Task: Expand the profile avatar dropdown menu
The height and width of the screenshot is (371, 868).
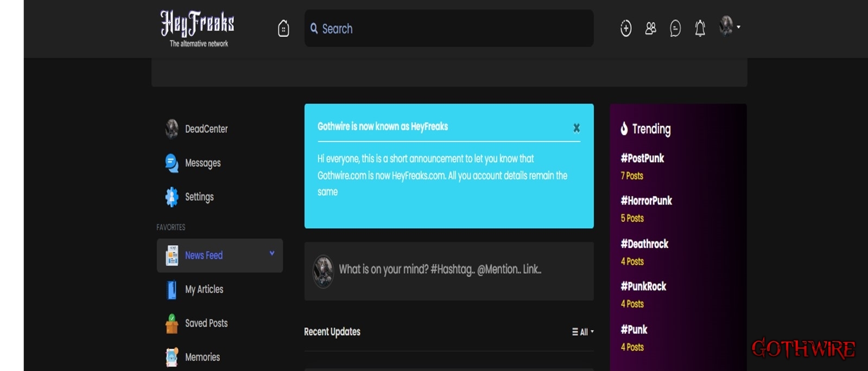Action: click(x=730, y=26)
